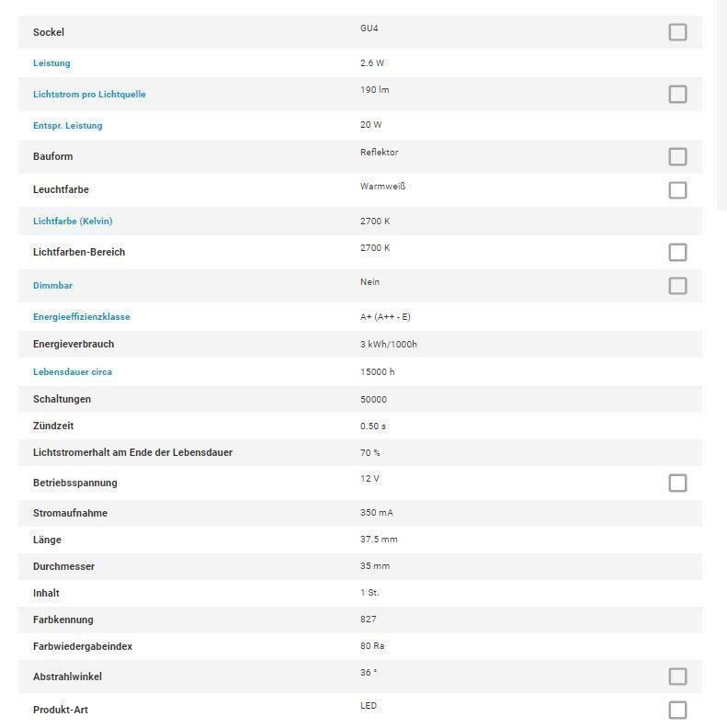Click the Lichtfarbe (Kelvin) link

click(x=73, y=221)
